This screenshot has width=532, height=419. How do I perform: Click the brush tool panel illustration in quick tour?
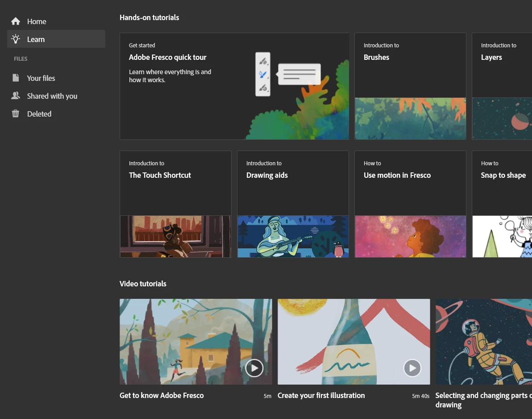(x=262, y=74)
